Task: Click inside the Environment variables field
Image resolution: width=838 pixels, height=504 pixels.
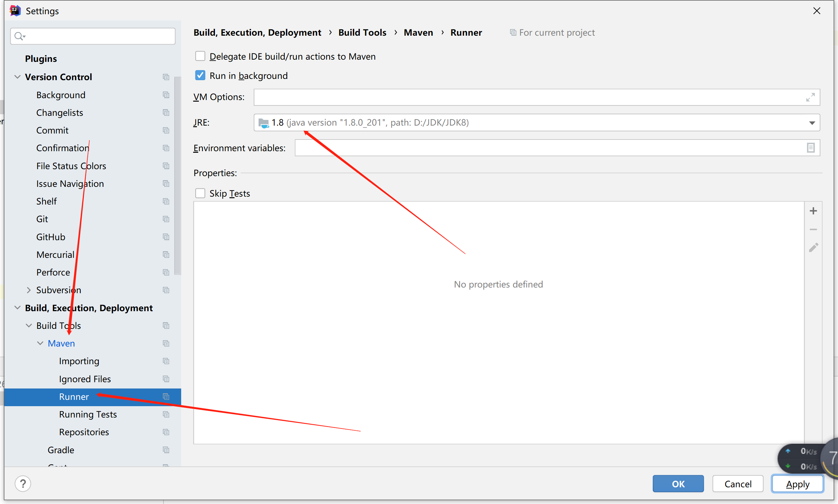Action: click(x=544, y=148)
